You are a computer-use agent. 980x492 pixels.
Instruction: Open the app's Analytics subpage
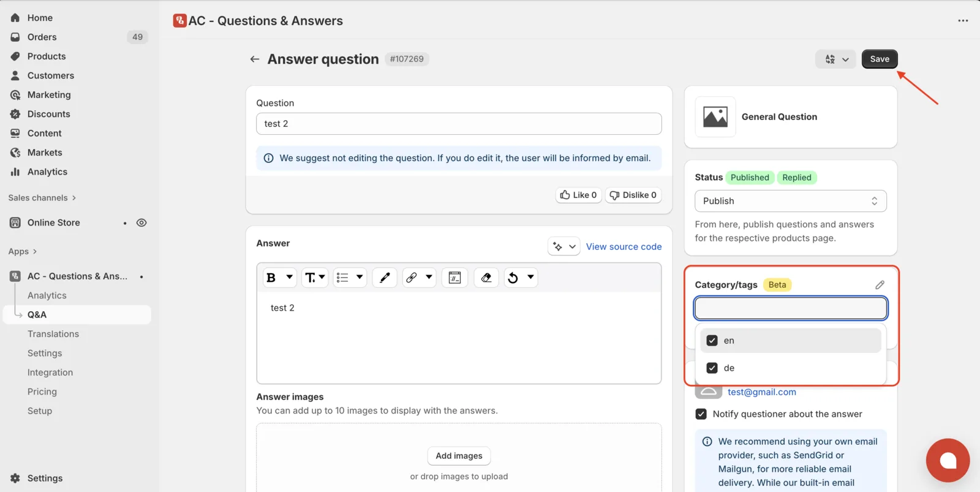[x=47, y=295]
